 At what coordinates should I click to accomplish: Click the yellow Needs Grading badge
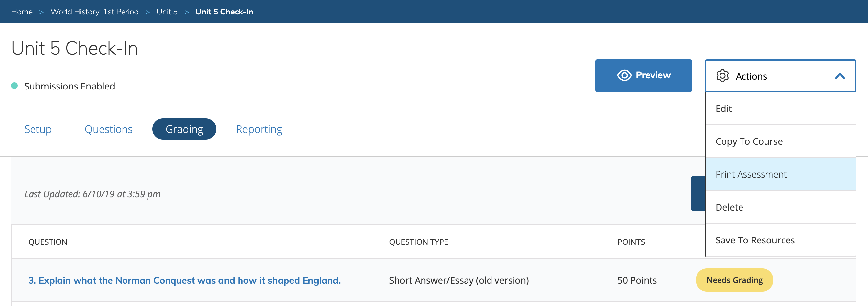click(x=734, y=280)
